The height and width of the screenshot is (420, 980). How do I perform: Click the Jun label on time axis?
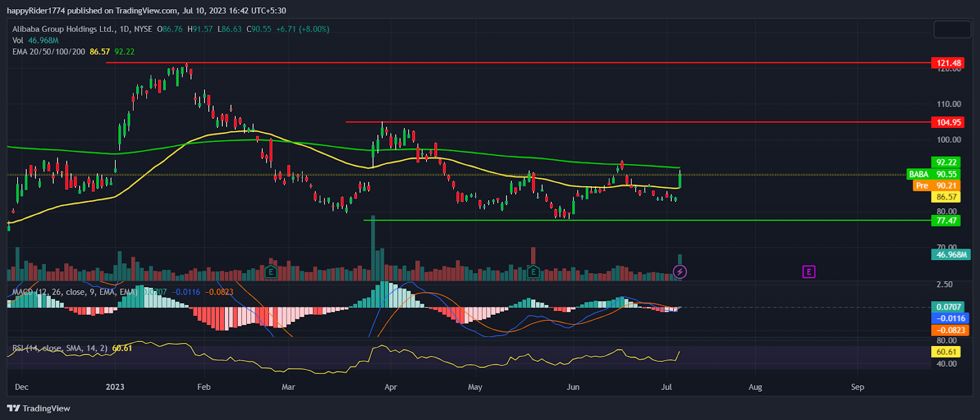click(573, 387)
